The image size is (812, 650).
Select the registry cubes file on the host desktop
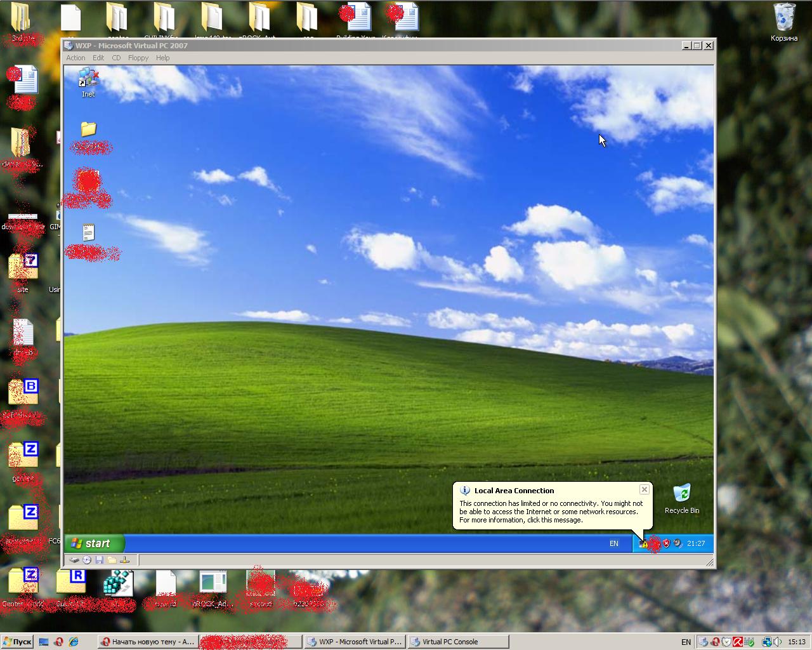(118, 583)
